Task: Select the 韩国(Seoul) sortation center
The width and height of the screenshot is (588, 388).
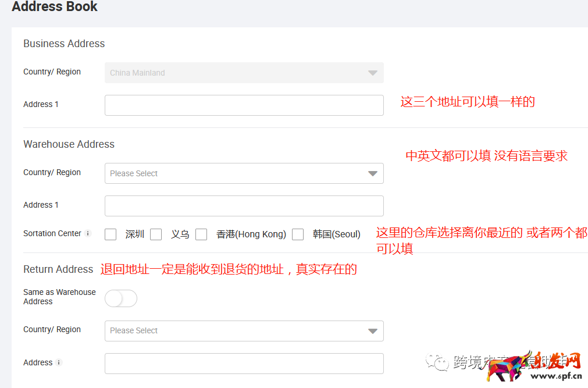Action: (x=298, y=234)
